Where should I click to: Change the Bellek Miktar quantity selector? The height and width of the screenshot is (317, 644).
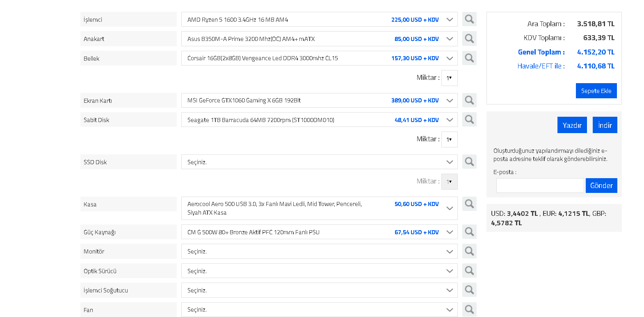point(449,78)
